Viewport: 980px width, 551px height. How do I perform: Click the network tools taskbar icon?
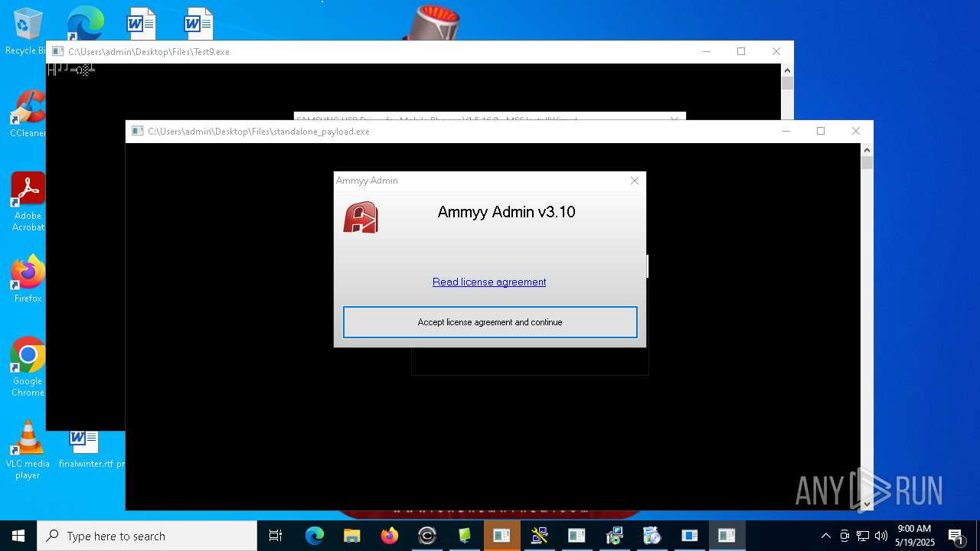539,536
